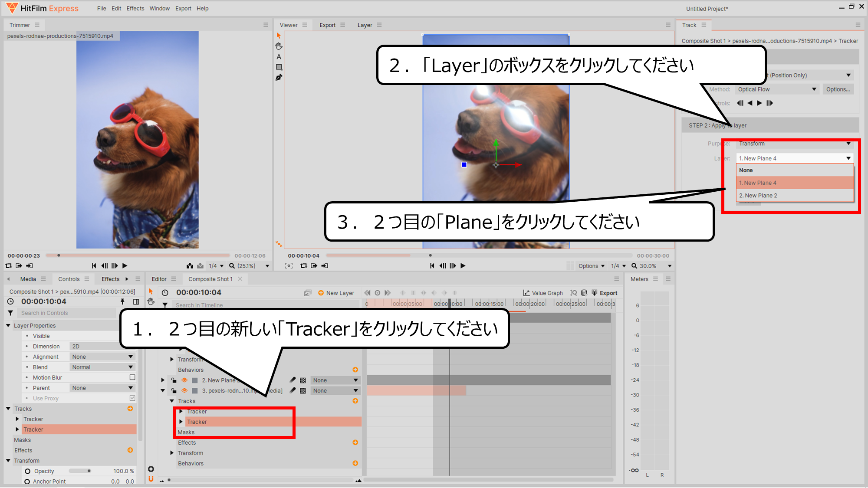The height and width of the screenshot is (488, 868).
Task: Pin the Controls panel
Action: coord(122,301)
